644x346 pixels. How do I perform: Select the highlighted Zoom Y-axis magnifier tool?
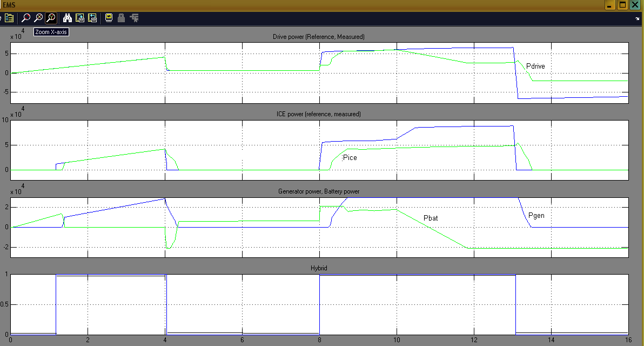click(51, 18)
